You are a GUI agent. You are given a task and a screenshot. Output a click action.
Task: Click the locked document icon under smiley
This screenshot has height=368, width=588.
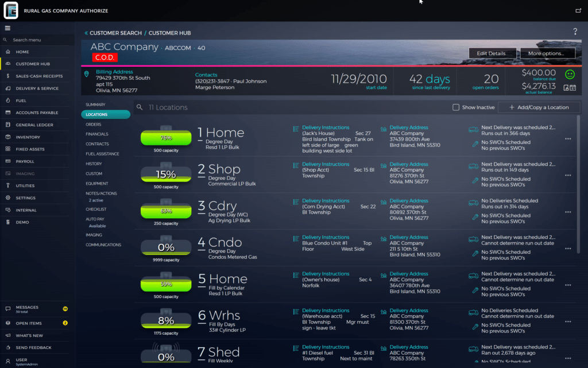click(x=566, y=87)
